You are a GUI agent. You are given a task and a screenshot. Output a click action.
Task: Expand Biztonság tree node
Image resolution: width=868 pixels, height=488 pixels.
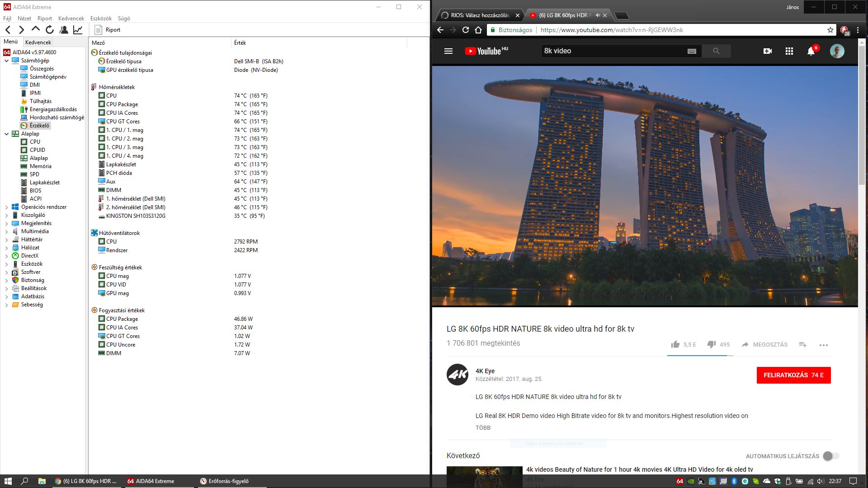pos(7,280)
